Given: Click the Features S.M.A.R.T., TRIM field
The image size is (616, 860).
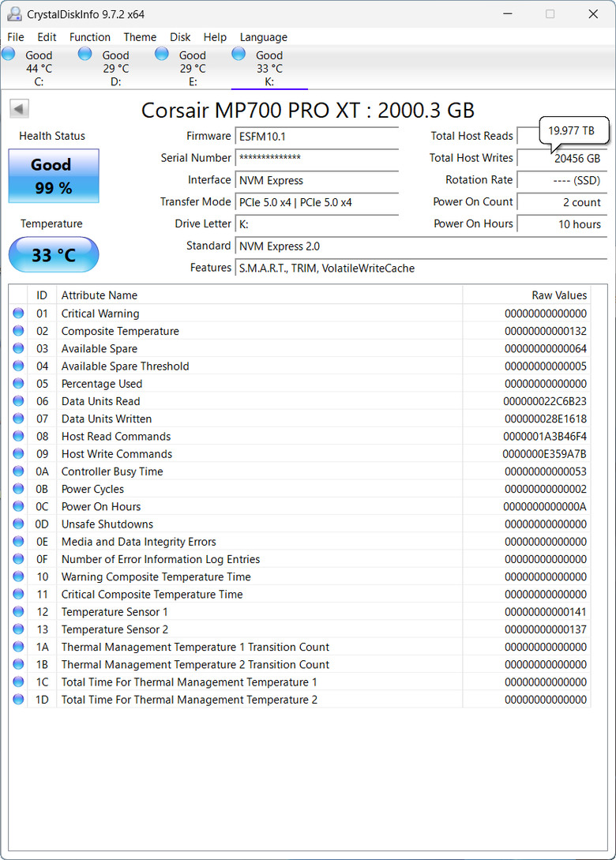Looking at the screenshot, I should [421, 269].
